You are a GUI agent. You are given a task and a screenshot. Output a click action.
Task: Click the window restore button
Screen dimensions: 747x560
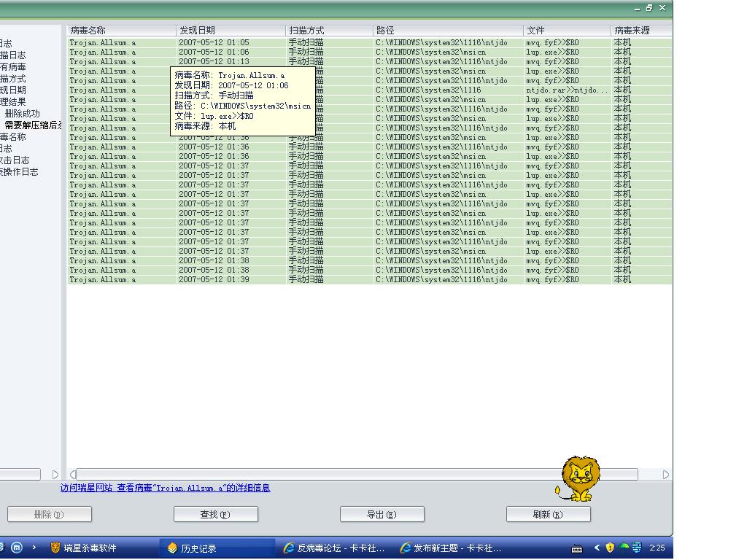pyautogui.click(x=649, y=7)
